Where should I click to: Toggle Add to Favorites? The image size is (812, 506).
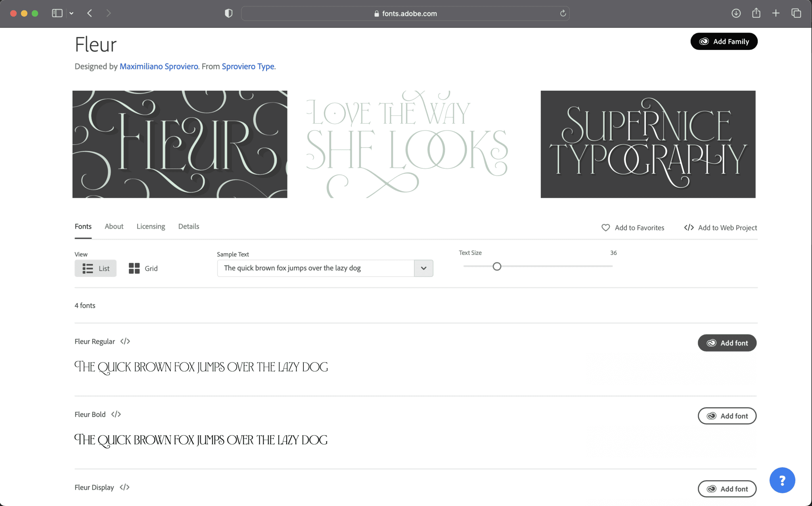coord(633,227)
